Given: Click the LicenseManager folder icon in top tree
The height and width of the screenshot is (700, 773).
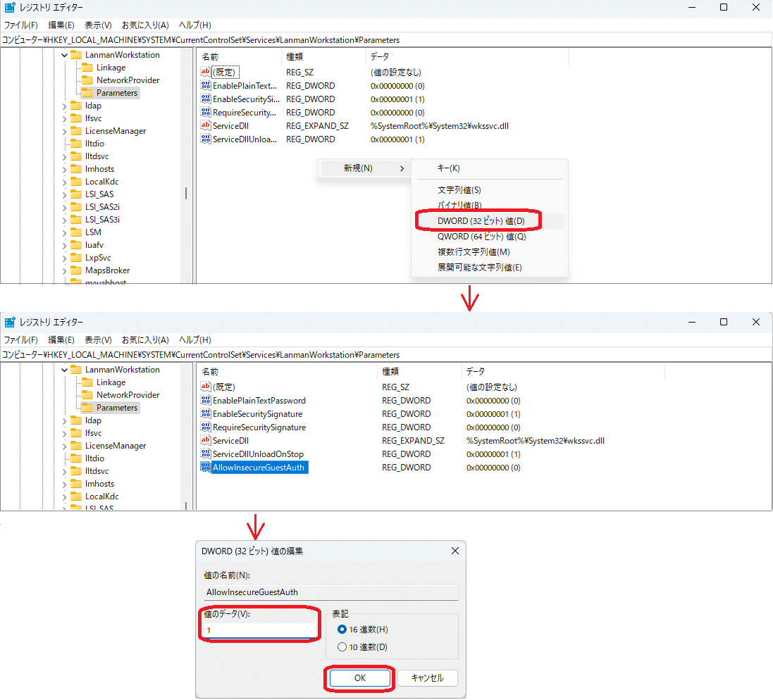Looking at the screenshot, I should pos(76,131).
